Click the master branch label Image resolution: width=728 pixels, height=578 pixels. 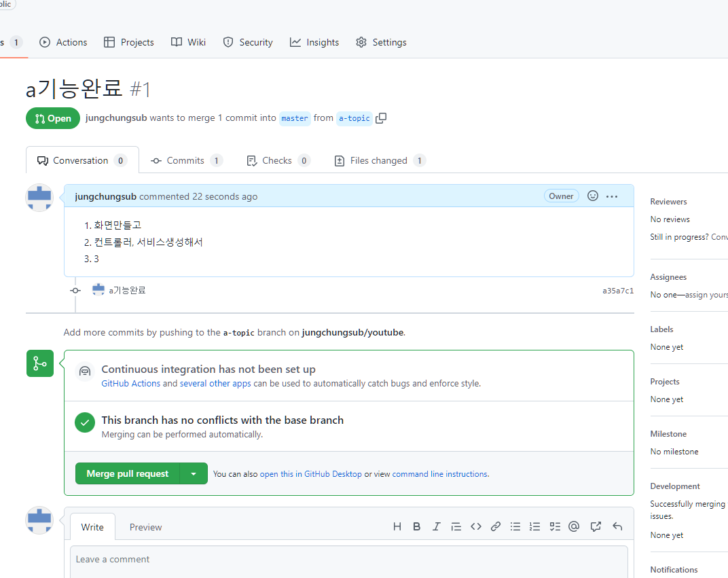tap(294, 118)
